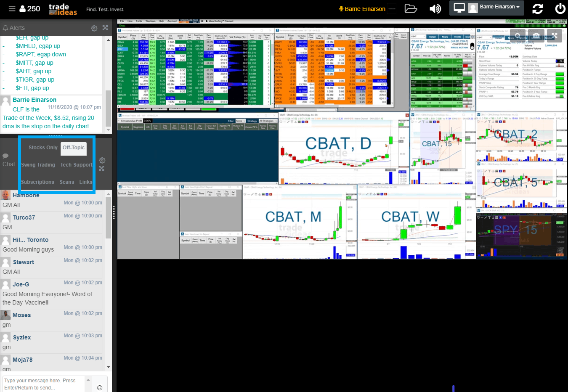The height and width of the screenshot is (392, 568).
Task: Open the hamburger menu at top left
Action: coord(12,8)
